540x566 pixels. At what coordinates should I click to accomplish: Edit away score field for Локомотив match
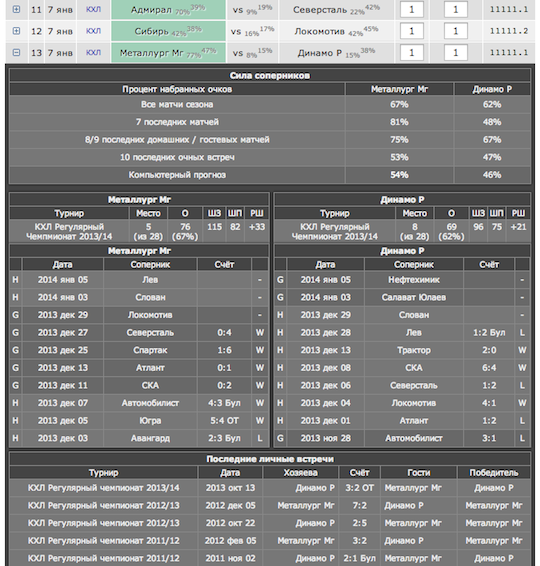click(x=456, y=31)
